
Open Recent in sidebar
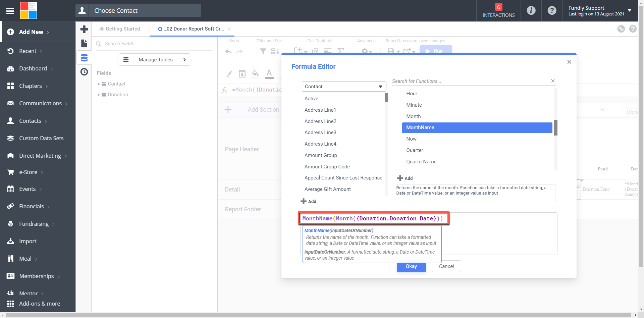(28, 51)
